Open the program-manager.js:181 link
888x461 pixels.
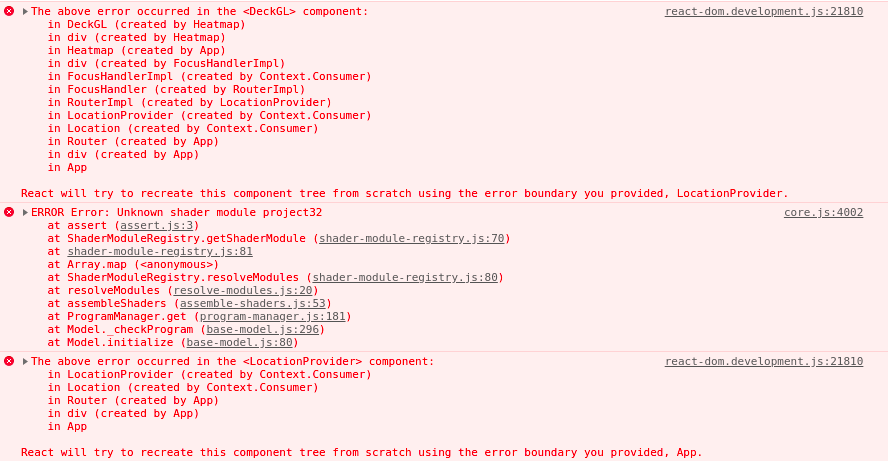click(272, 317)
